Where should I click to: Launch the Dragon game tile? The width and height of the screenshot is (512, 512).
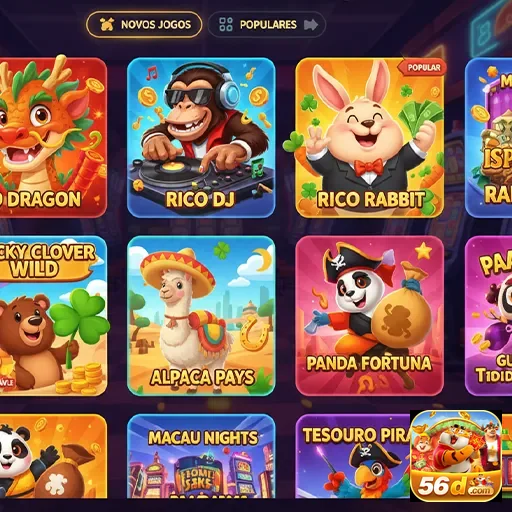point(53,137)
